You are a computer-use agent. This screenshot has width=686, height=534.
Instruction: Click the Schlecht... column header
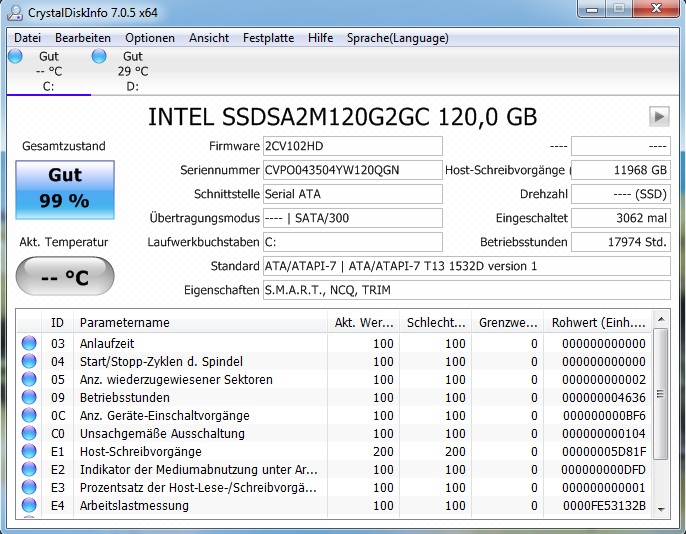pos(435,323)
